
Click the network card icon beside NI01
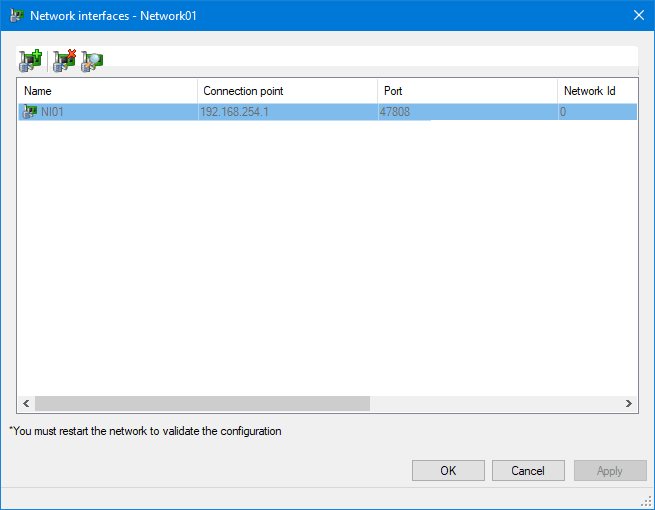coord(29,112)
